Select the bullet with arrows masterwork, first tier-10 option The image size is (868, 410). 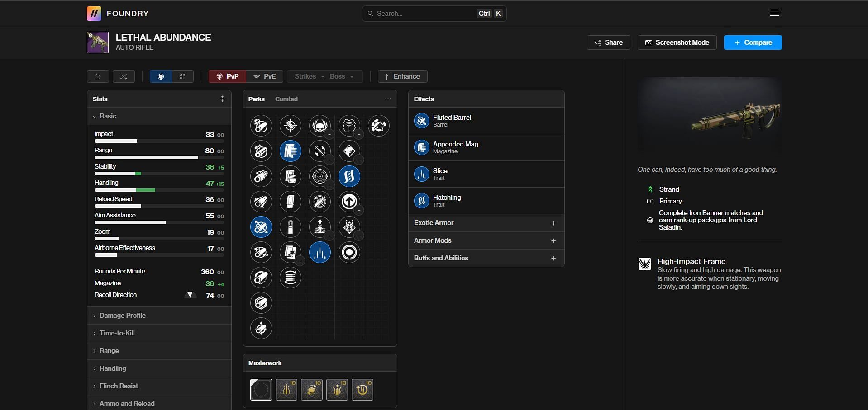[286, 390]
